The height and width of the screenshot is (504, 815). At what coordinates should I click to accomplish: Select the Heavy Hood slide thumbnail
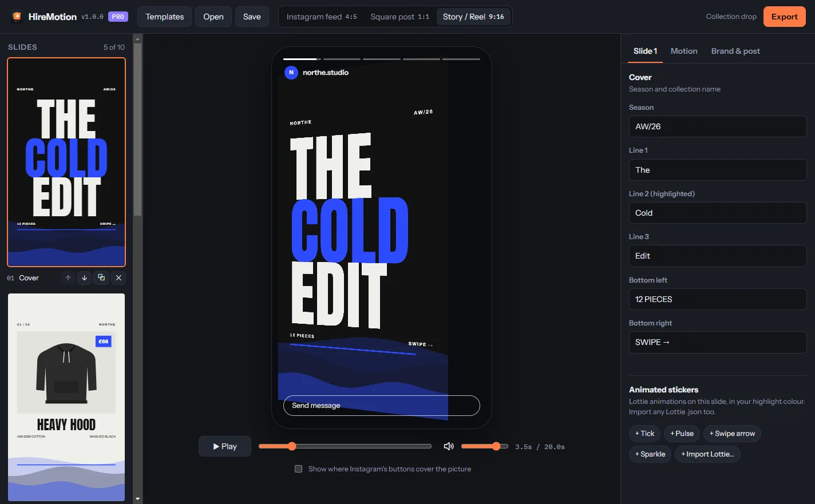(66, 397)
